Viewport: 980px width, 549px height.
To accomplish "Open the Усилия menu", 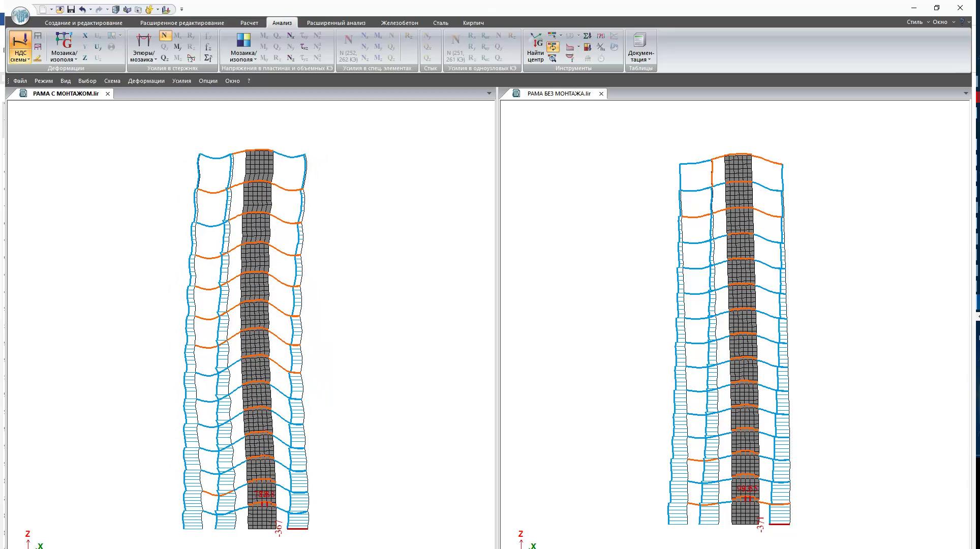I will (181, 81).
